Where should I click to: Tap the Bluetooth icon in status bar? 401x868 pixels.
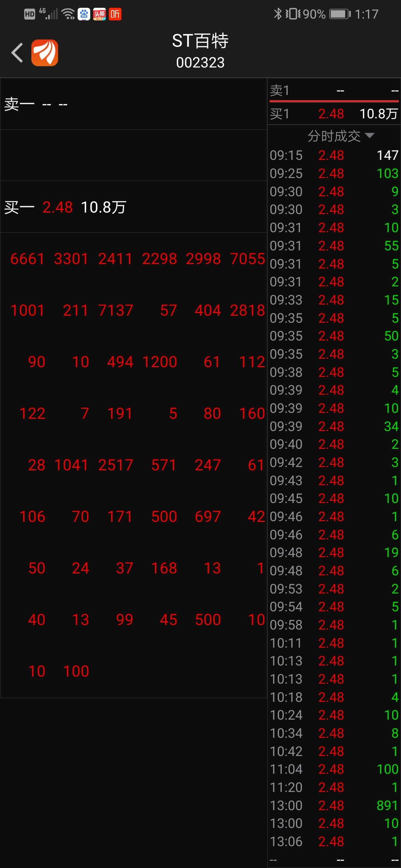[x=278, y=14]
